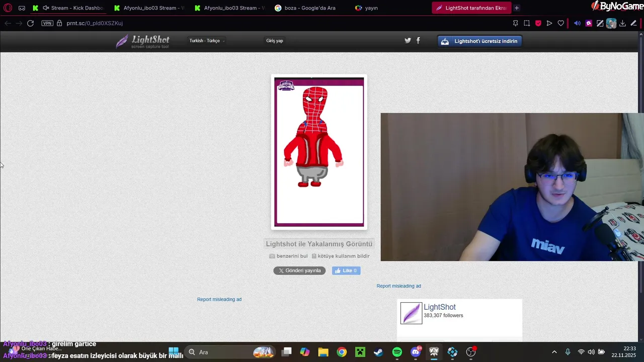Click the diagonal-slash square toolbar icon
The image size is (644, 362).
[600, 23]
